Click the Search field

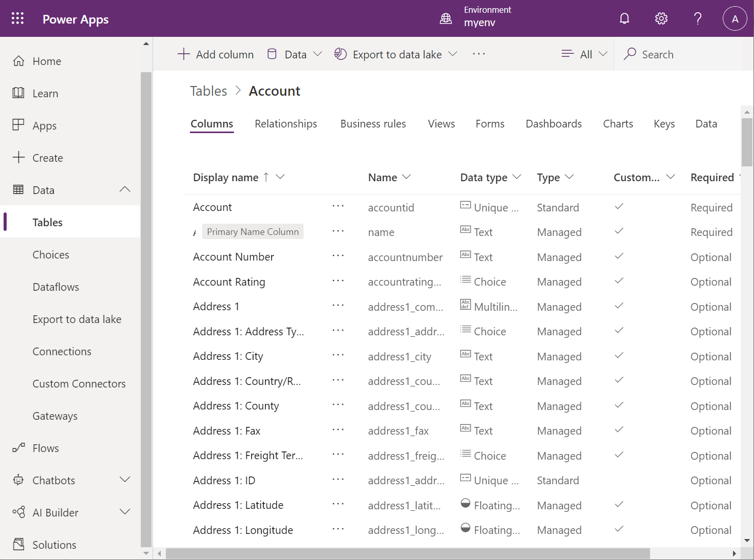point(657,54)
